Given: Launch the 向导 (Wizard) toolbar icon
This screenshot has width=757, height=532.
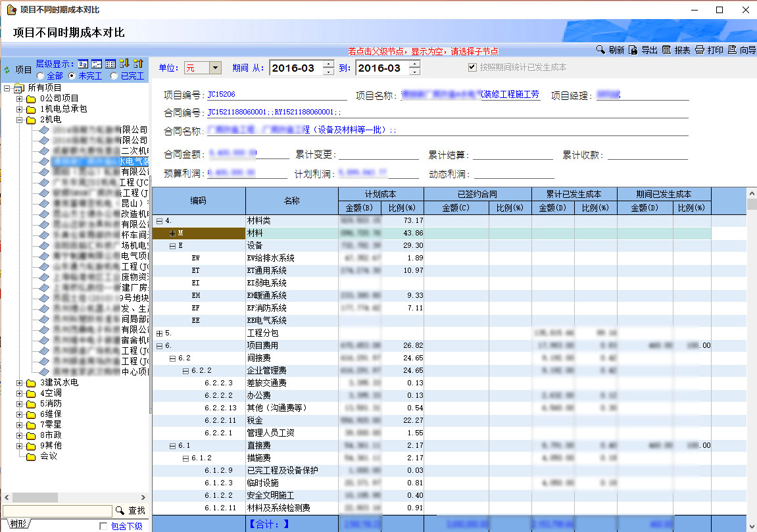Looking at the screenshot, I should 732,50.
